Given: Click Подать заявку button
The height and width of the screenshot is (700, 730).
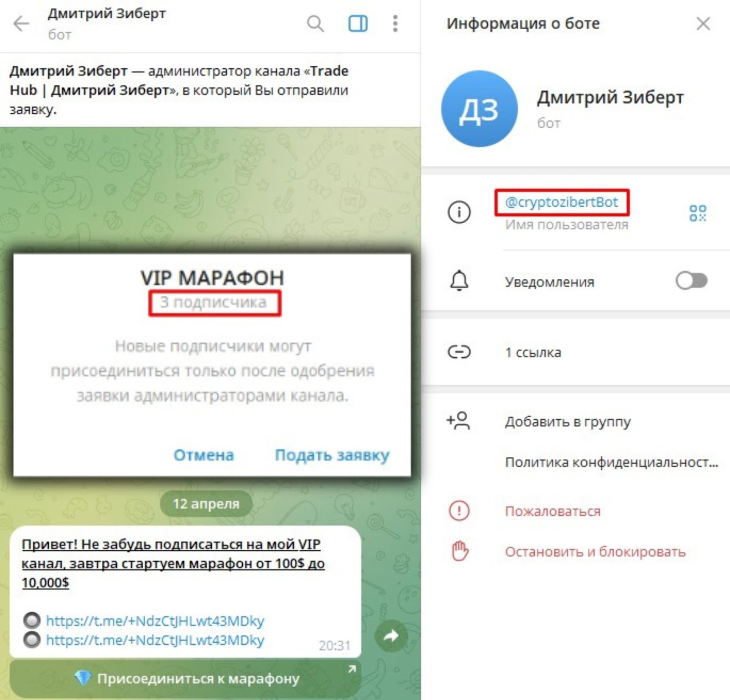Looking at the screenshot, I should pyautogui.click(x=332, y=455).
